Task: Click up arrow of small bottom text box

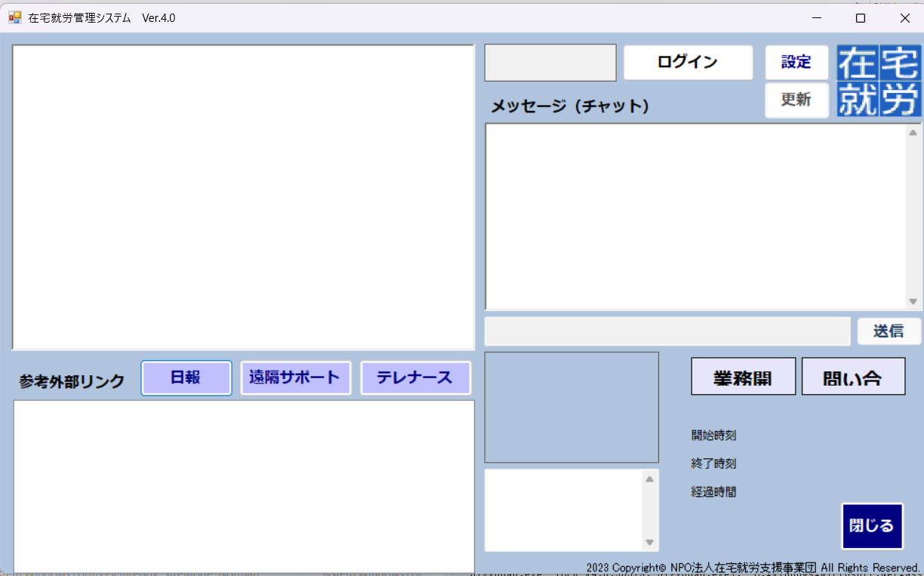Action: pos(649,479)
